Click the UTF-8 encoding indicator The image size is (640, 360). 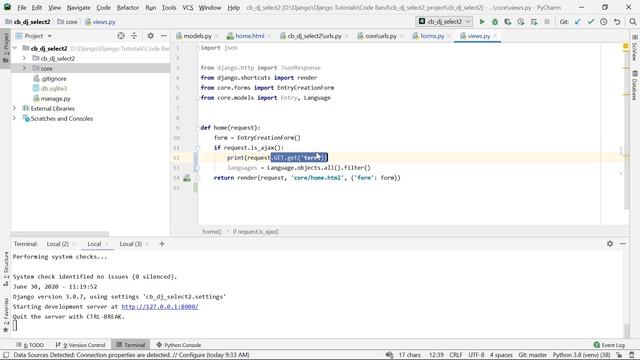[476, 355]
